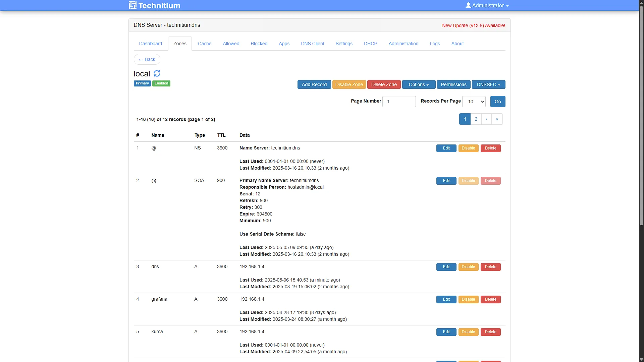This screenshot has height=362, width=644.
Task: Click the Technitium logo icon
Action: click(x=132, y=5)
